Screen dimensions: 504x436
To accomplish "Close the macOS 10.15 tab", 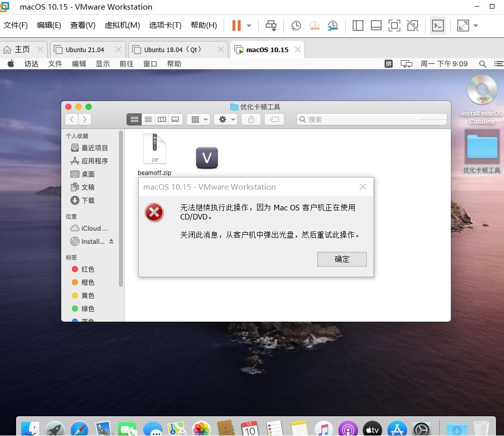I will coord(298,50).
